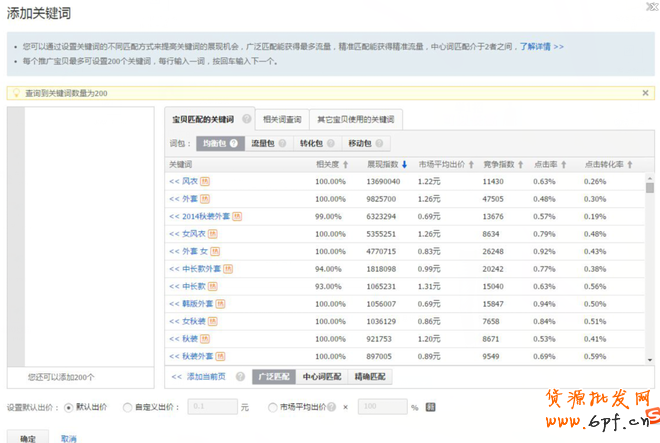This screenshot has height=443, width=660.
Task: Switch to the 相关词查询 tab
Action: pos(281,119)
